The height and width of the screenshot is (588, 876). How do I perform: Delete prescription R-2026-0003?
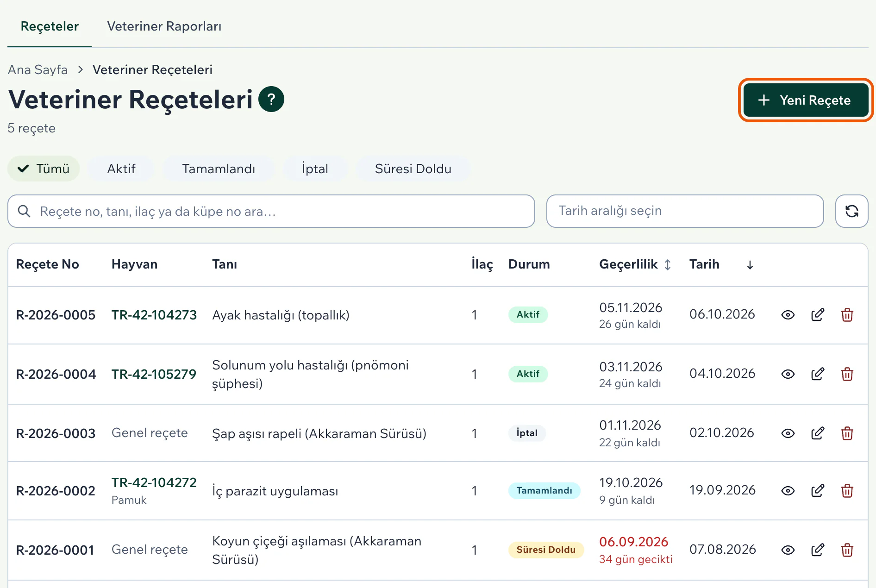[x=847, y=433]
